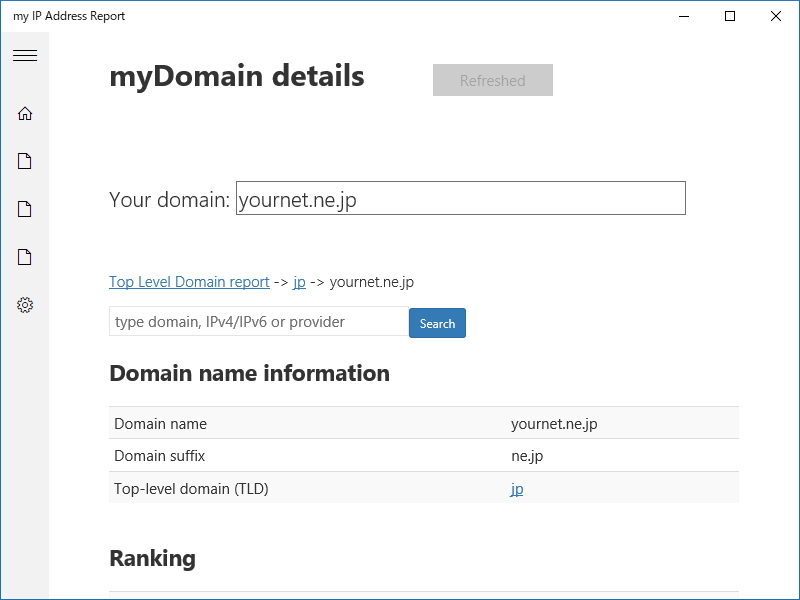Open the bottom document icon in sidebar
800x600 pixels.
click(x=25, y=257)
